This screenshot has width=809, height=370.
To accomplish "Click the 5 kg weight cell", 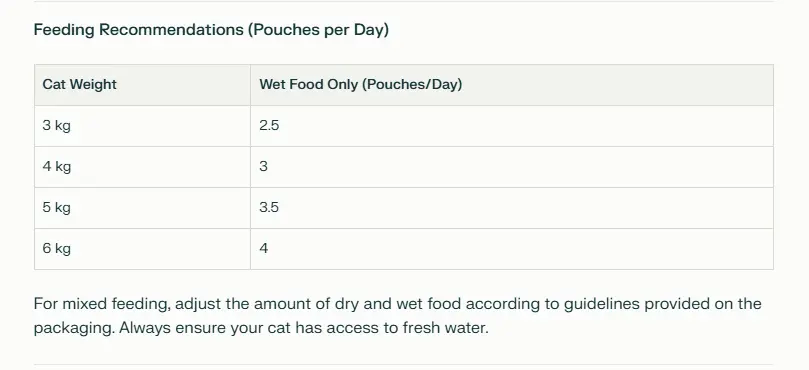I will click(x=142, y=208).
